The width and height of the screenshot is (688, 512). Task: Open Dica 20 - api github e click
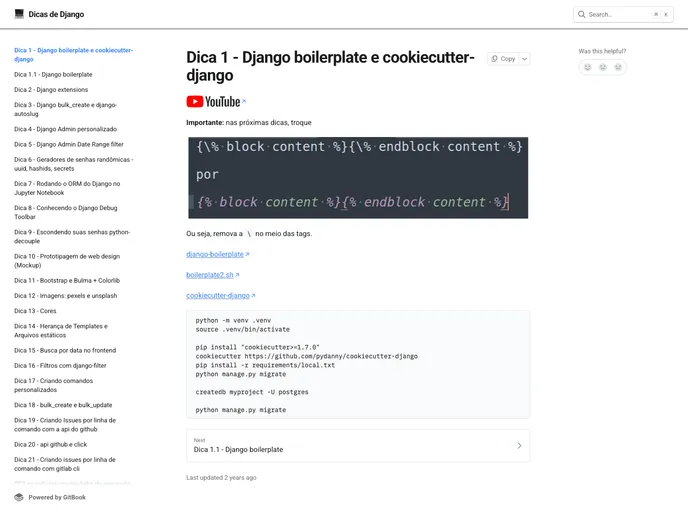(x=50, y=444)
